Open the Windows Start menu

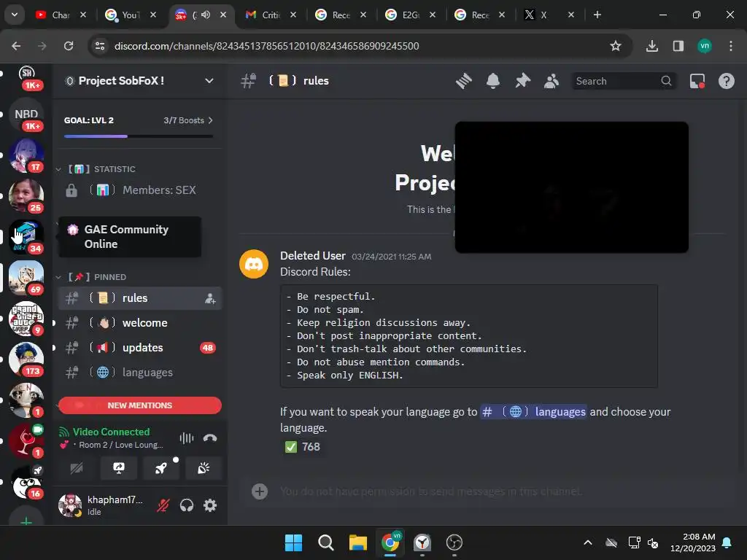293,542
